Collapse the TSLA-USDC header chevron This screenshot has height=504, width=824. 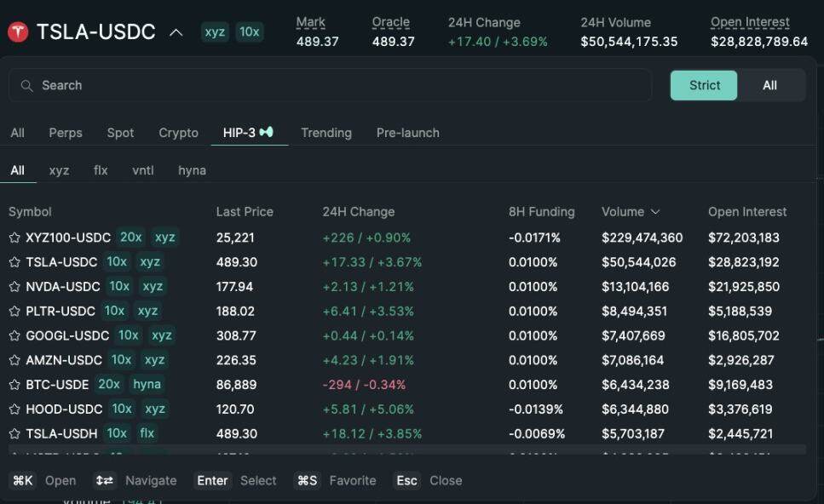point(176,31)
